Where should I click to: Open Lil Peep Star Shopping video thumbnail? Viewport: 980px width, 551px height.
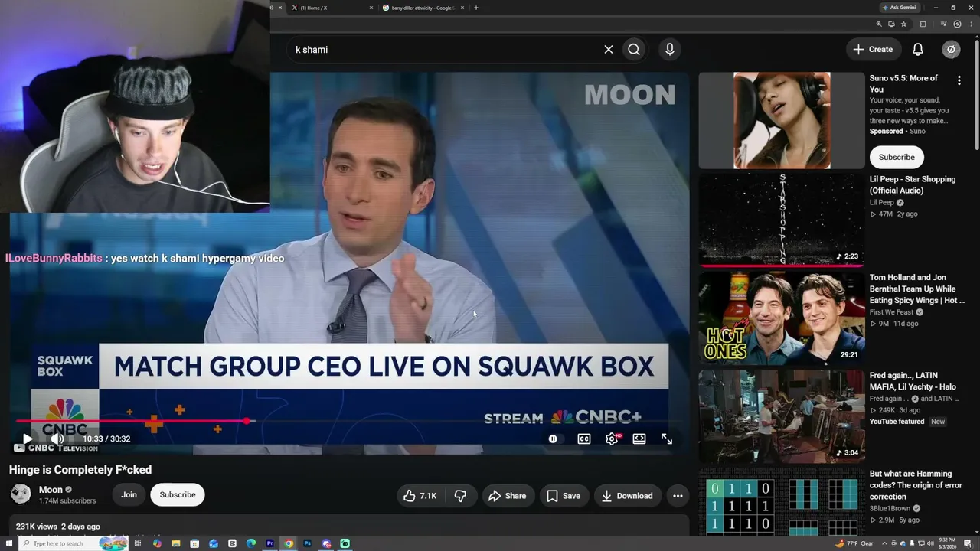tap(782, 220)
